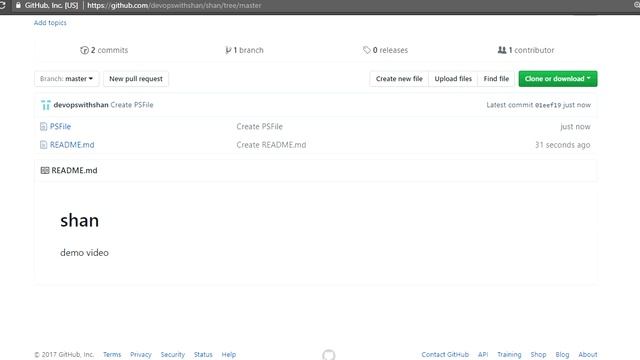This screenshot has width=640, height=360.
Task: Click the branch fork icon
Action: click(228, 50)
